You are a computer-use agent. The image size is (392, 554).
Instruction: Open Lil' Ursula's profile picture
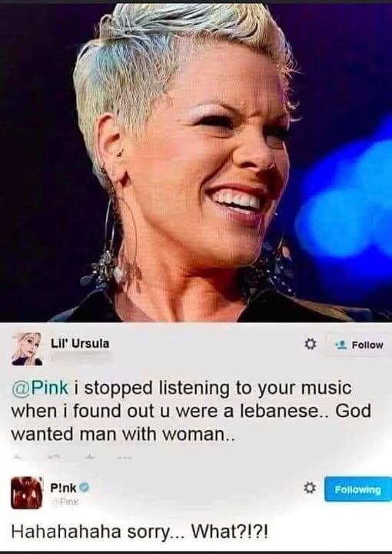27,349
